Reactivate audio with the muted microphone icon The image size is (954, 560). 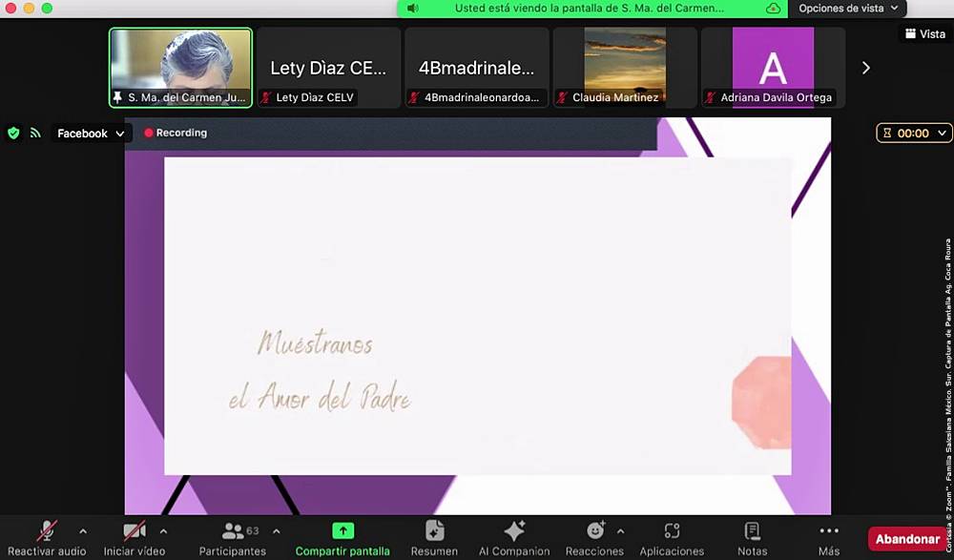click(47, 530)
